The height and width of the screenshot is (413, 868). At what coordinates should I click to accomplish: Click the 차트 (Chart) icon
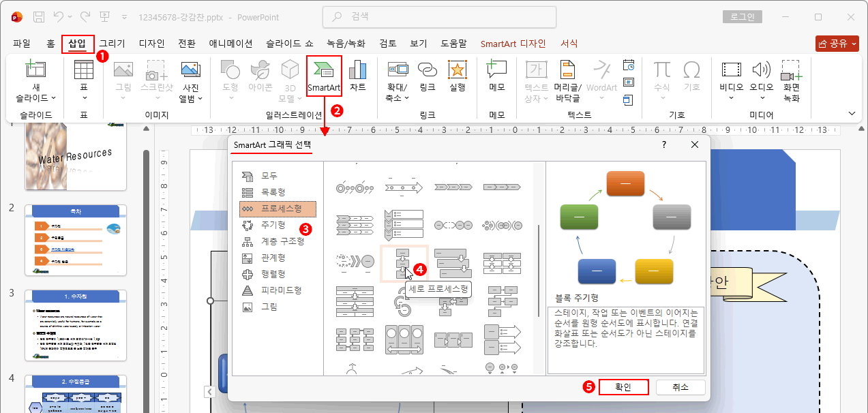(357, 76)
